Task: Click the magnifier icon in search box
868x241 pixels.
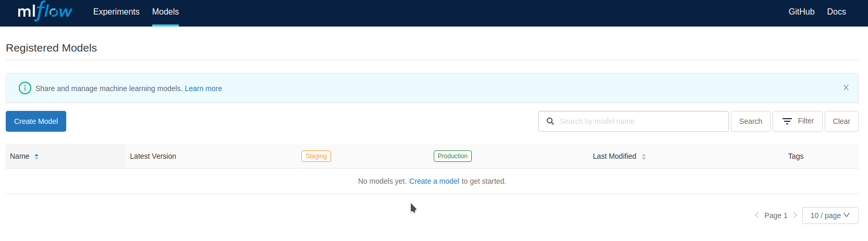Action: point(550,121)
